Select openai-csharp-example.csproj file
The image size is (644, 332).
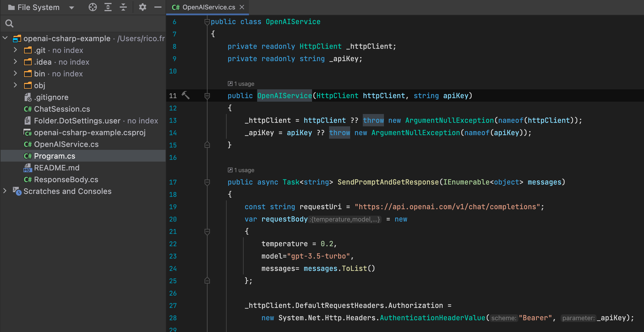pyautogui.click(x=90, y=133)
